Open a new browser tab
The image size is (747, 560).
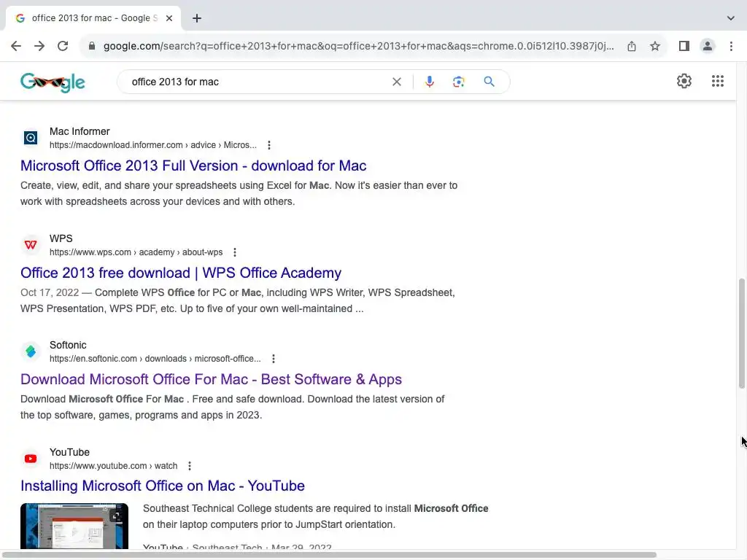tap(197, 18)
